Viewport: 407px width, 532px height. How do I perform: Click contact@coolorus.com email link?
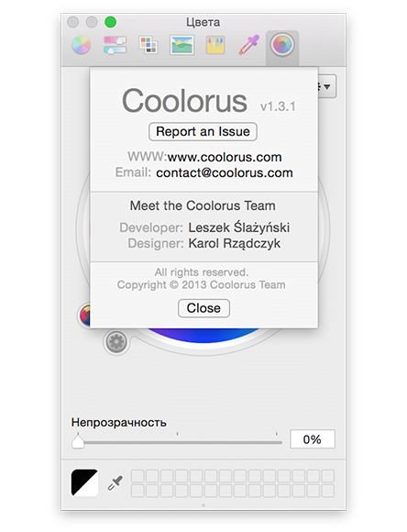coord(225,172)
